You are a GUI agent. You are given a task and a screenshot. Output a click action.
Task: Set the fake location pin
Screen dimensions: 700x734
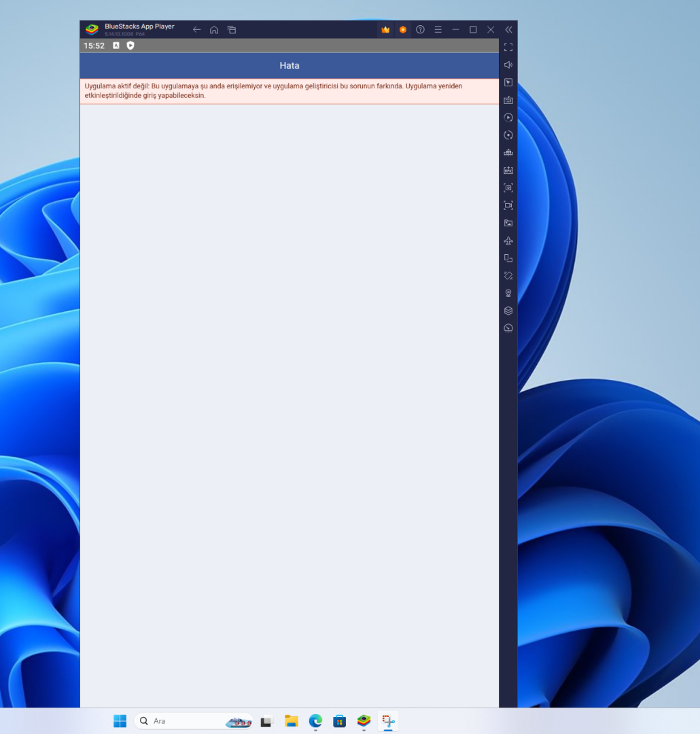[x=508, y=293]
